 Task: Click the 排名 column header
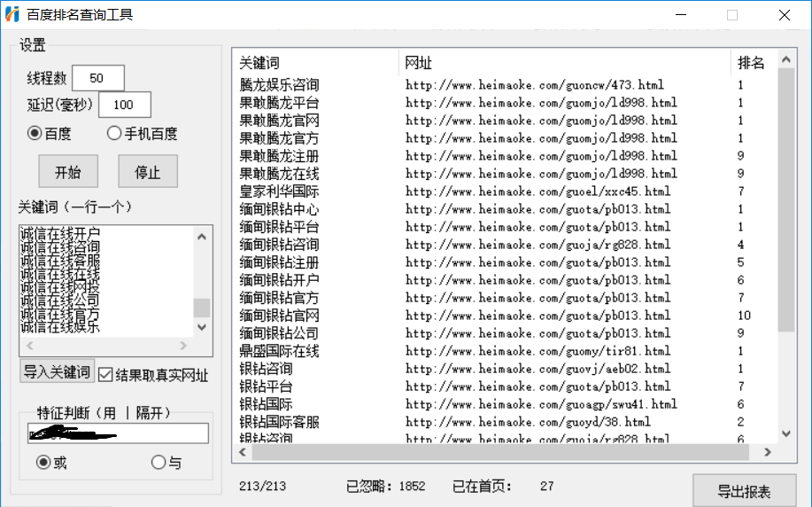pyautogui.click(x=754, y=63)
